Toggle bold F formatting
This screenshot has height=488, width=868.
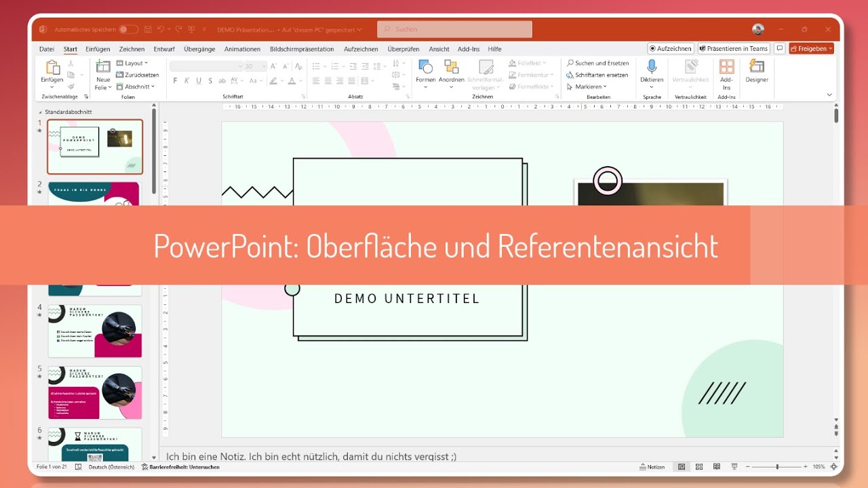pos(175,81)
